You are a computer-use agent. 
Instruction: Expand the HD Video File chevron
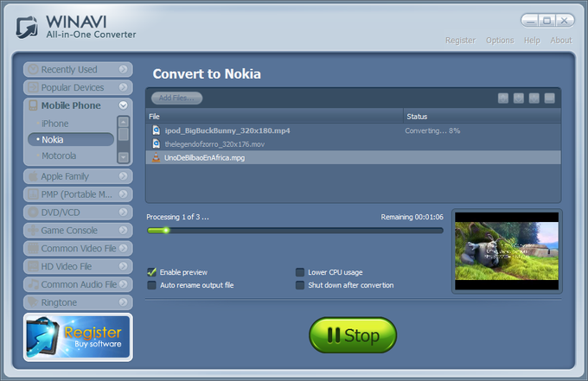[x=123, y=266]
